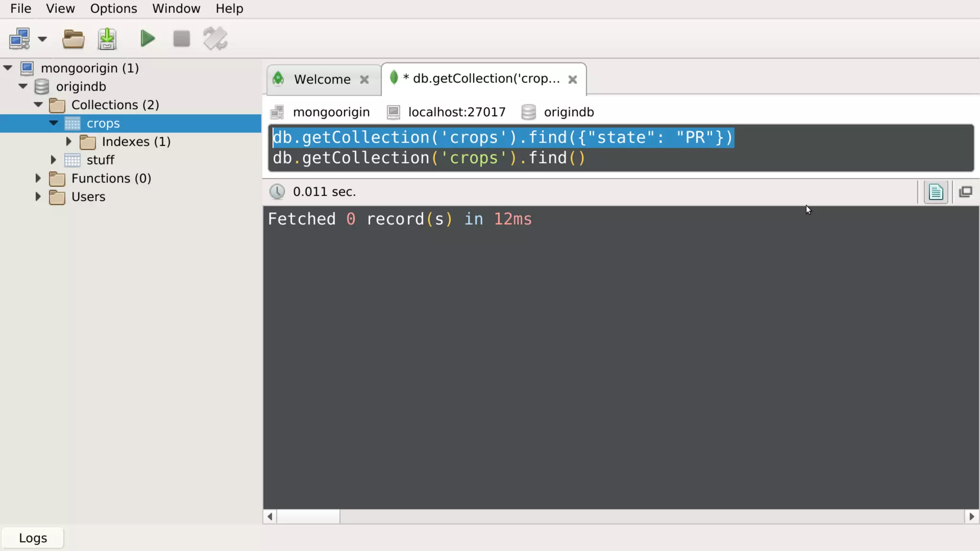Click the rotate output orientation icon
The image size is (980, 551).
click(215, 39)
